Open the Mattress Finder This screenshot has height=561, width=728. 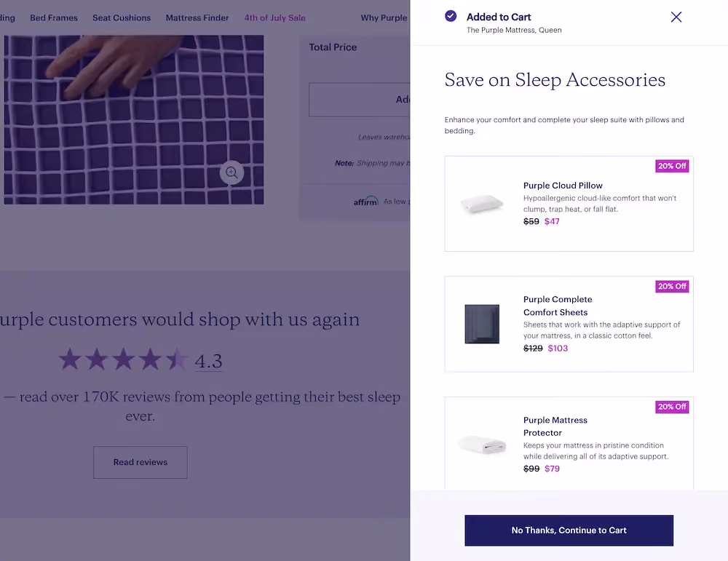tap(197, 17)
